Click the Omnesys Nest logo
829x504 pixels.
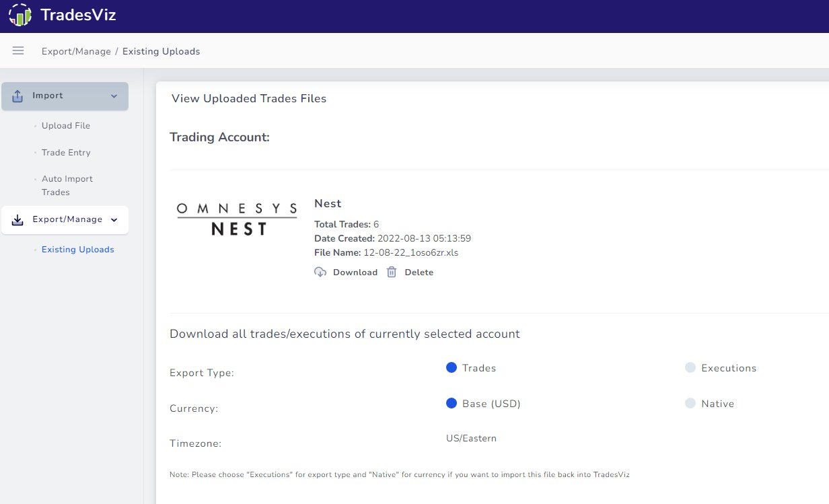point(237,219)
